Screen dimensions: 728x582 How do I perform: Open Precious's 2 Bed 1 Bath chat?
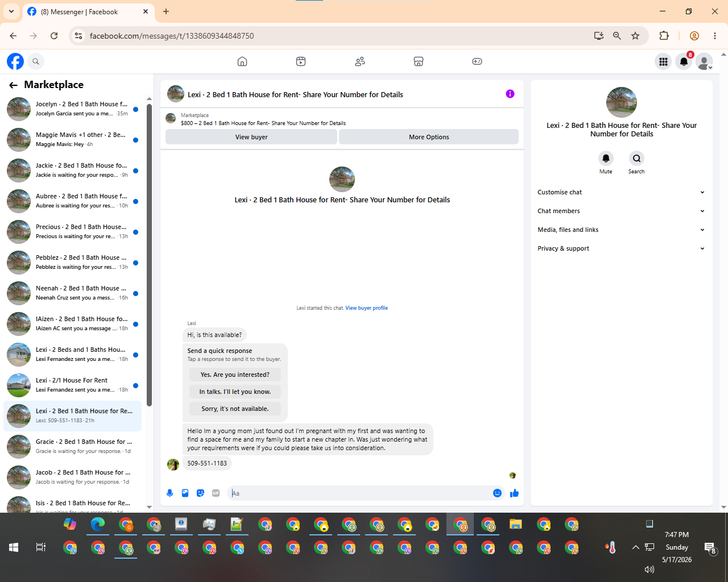pyautogui.click(x=72, y=232)
